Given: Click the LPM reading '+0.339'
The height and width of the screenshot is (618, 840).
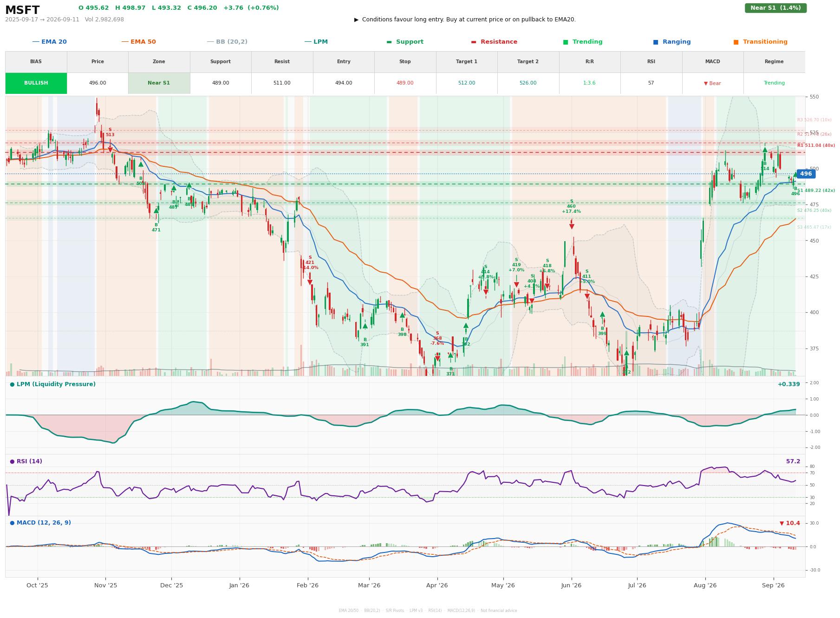Looking at the screenshot, I should [x=789, y=384].
